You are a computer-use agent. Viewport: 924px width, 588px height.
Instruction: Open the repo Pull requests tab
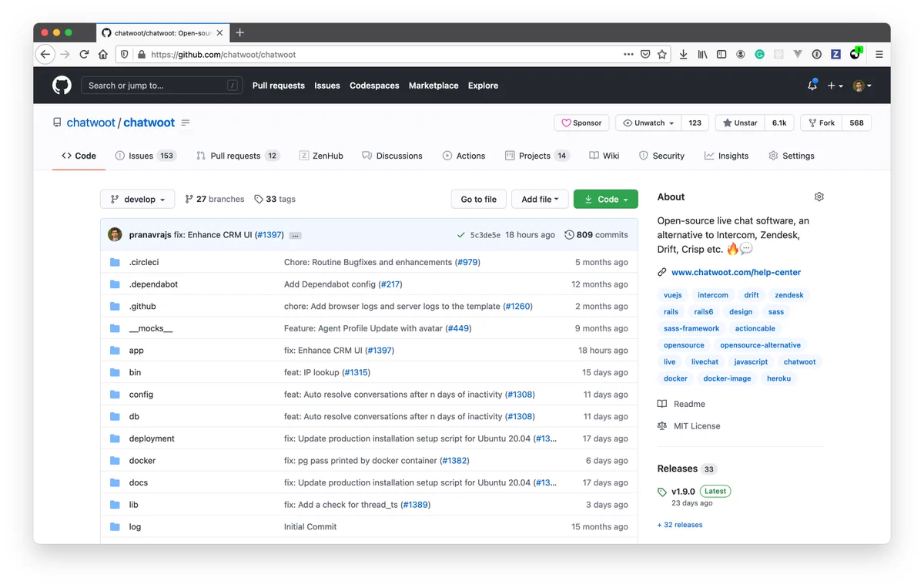pos(237,156)
